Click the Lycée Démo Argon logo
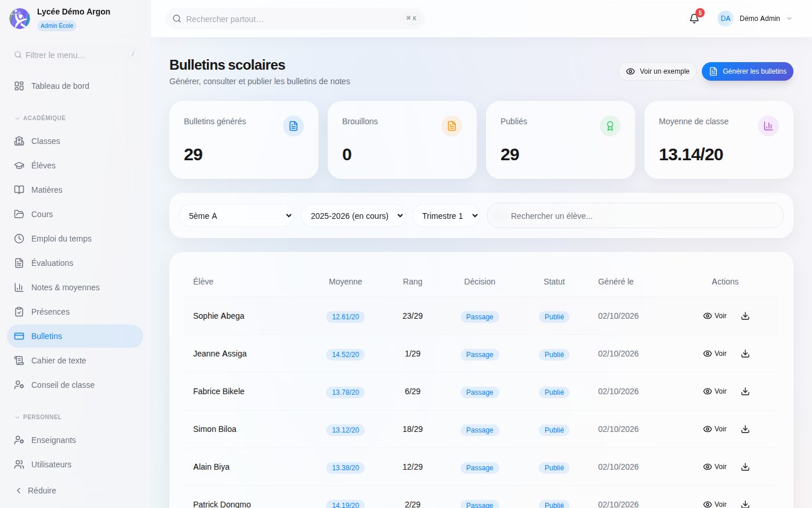Screen dimensions: 812x508 point(20,19)
